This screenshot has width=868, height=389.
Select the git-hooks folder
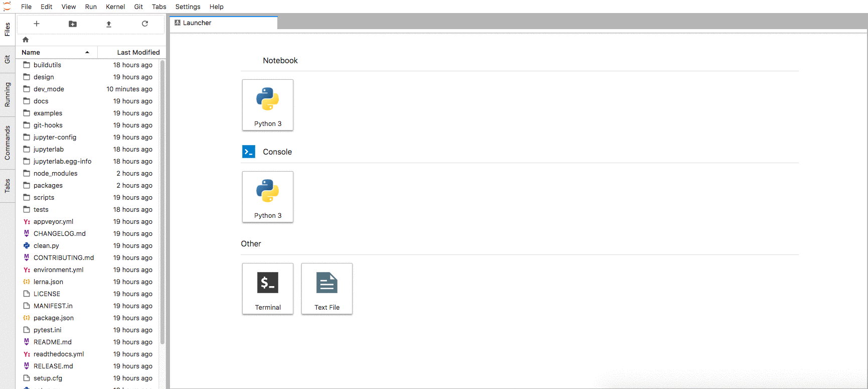pyautogui.click(x=87, y=125)
